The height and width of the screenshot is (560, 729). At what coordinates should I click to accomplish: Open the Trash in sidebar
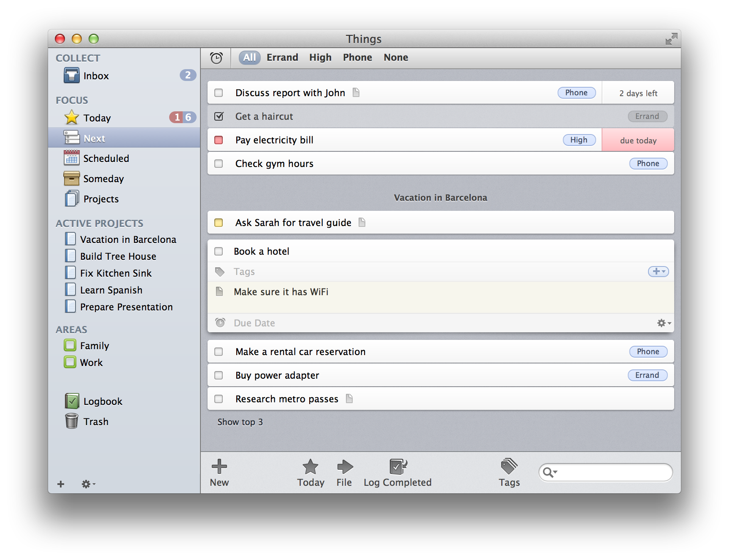pos(96,422)
